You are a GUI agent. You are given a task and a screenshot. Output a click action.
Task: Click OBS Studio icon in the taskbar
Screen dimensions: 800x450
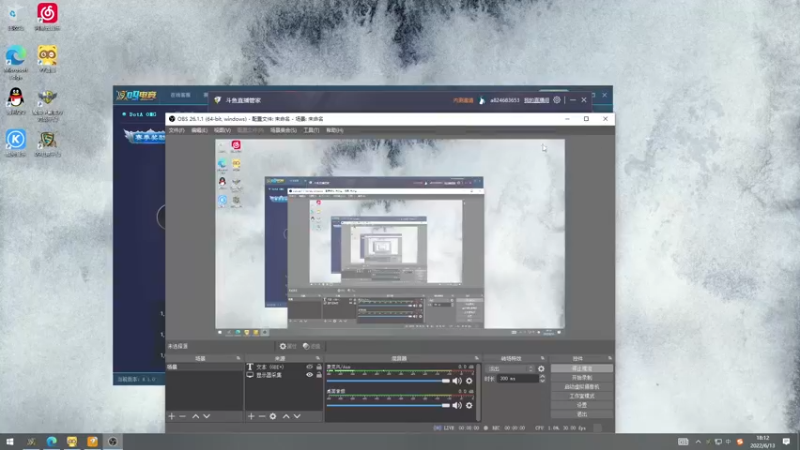tap(113, 441)
